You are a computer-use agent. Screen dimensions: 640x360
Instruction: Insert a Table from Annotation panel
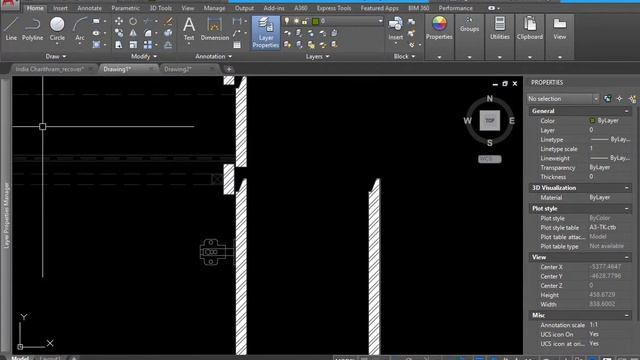237,44
